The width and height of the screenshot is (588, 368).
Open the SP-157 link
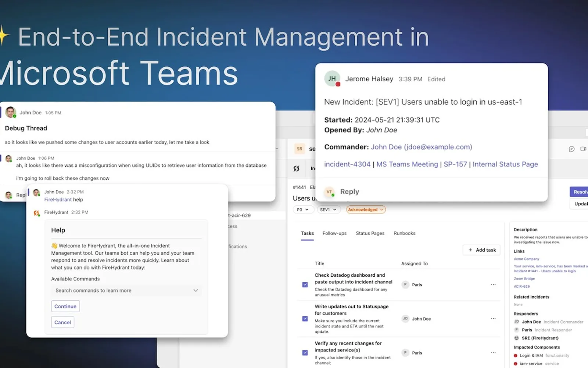[455, 164]
